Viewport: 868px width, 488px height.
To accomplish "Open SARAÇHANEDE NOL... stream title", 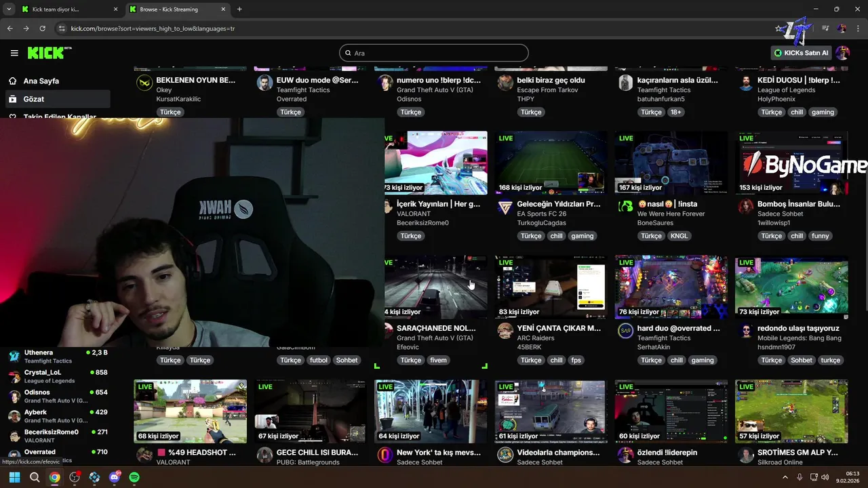I will (x=436, y=328).
